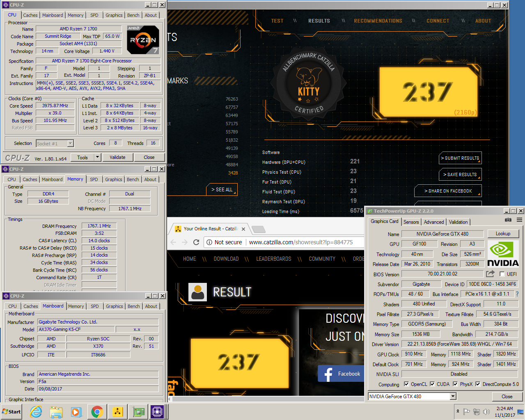Switch to Chrome in the taskbar
The width and height of the screenshot is (525, 420).
pyautogui.click(x=97, y=411)
